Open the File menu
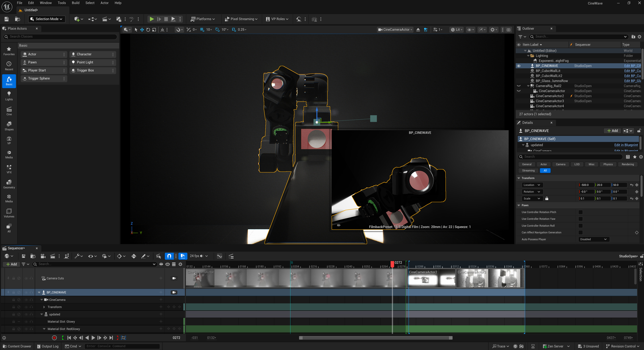 click(19, 3)
